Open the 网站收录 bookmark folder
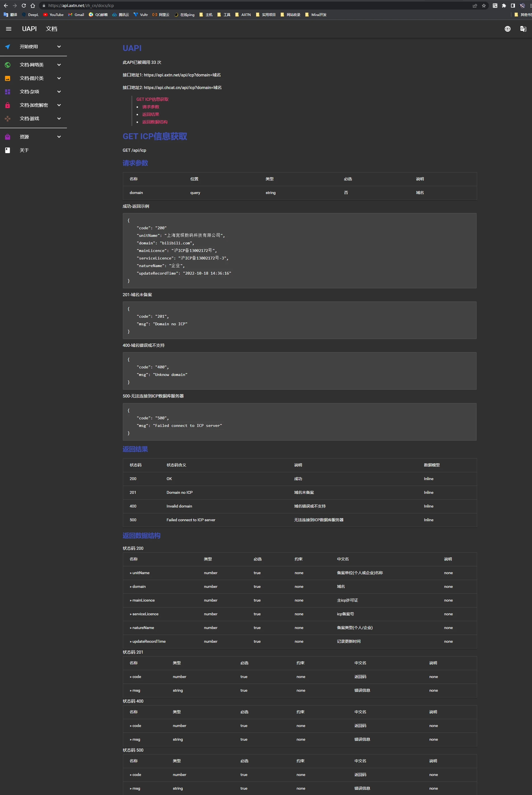 [290, 15]
